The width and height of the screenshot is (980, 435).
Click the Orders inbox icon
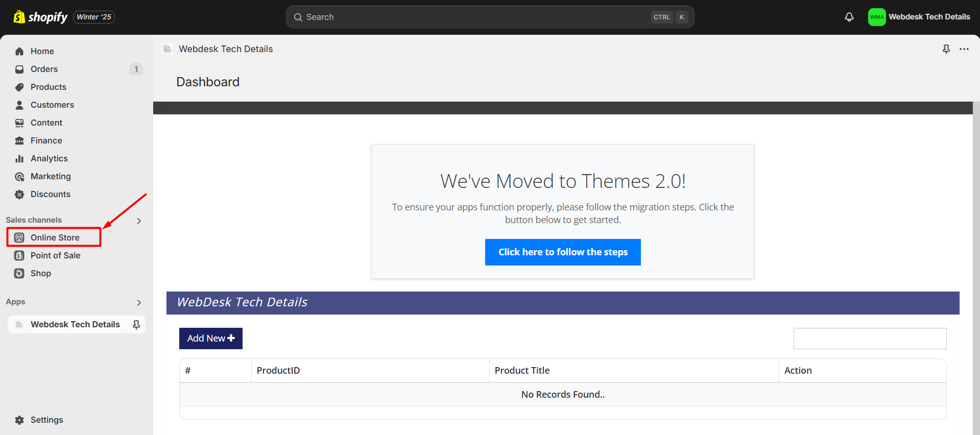tap(19, 69)
